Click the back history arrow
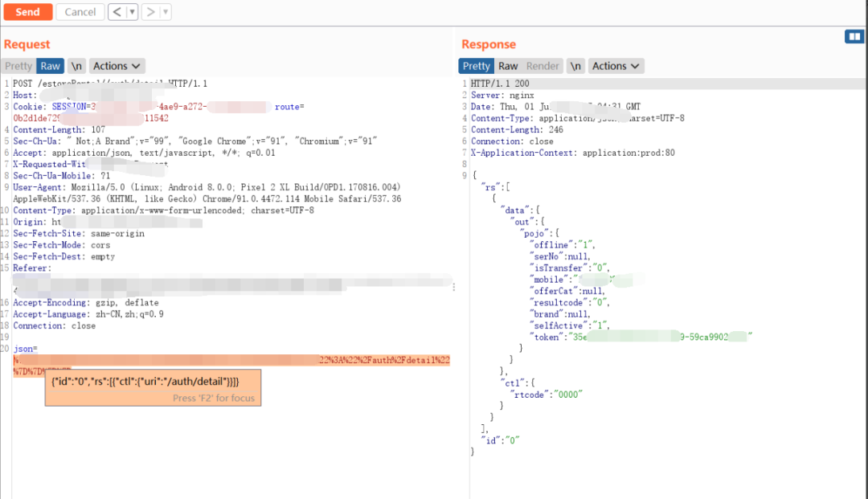The image size is (868, 499). pos(117,12)
